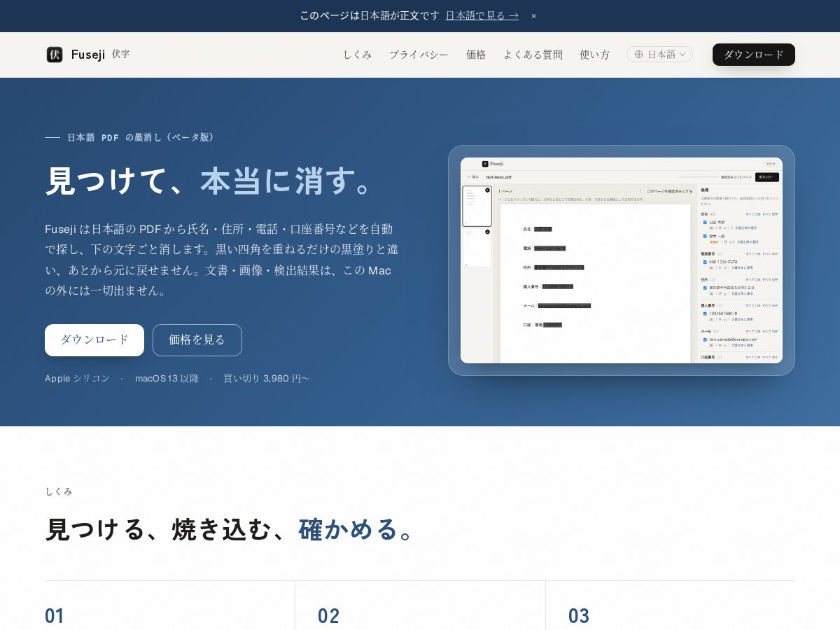This screenshot has width=840, height=630.
Task: Follow the 日本語で見る link in the banner
Action: 482,15
